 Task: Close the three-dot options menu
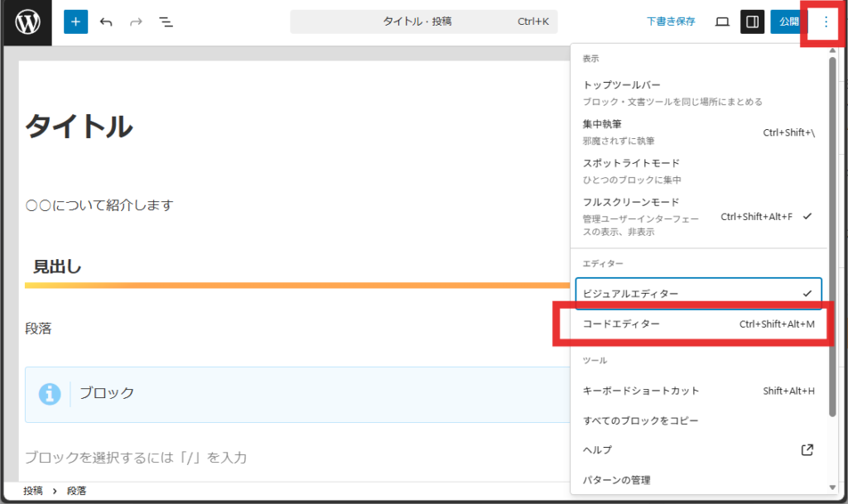point(825,22)
